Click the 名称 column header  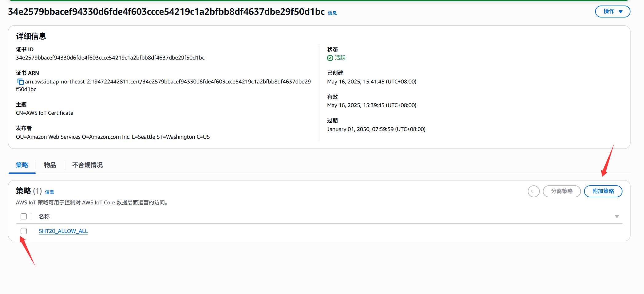point(44,217)
